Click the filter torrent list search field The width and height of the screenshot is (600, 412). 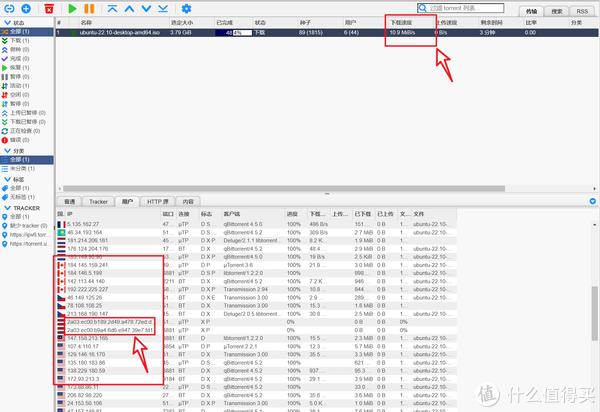pos(461,8)
